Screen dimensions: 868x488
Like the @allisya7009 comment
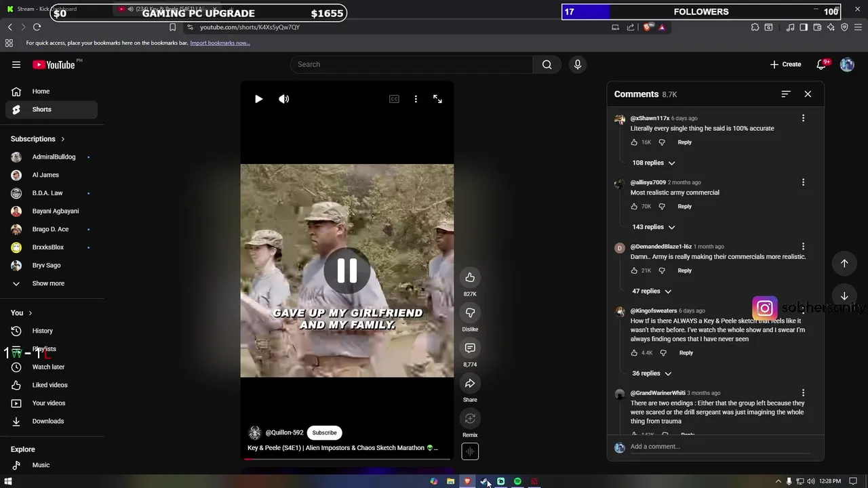[x=634, y=206]
